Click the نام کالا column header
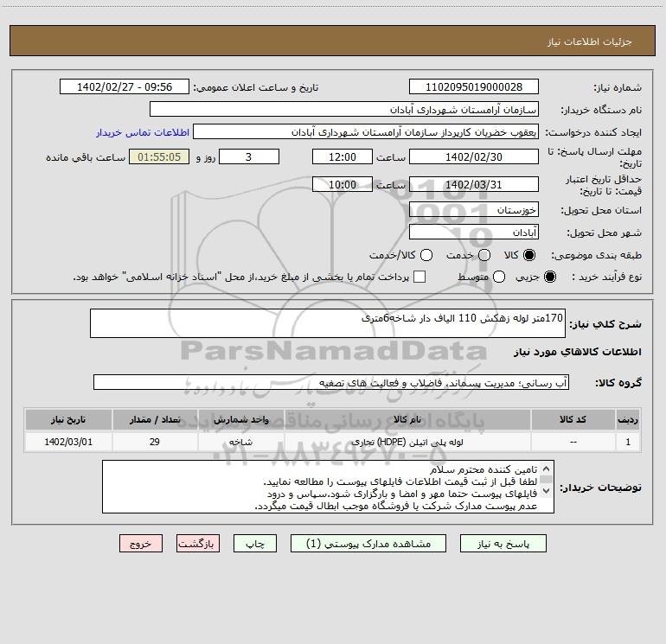The height and width of the screenshot is (644, 666). click(407, 419)
